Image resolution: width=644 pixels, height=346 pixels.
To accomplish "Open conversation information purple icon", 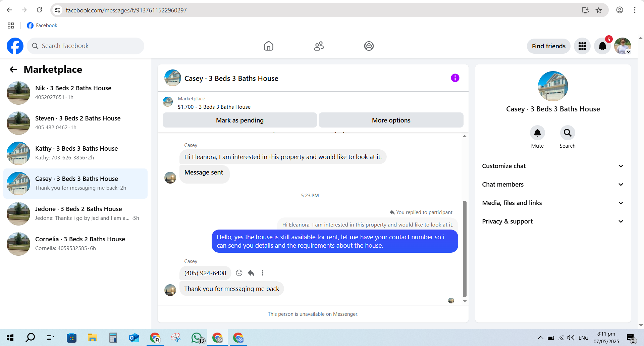I will click(455, 78).
